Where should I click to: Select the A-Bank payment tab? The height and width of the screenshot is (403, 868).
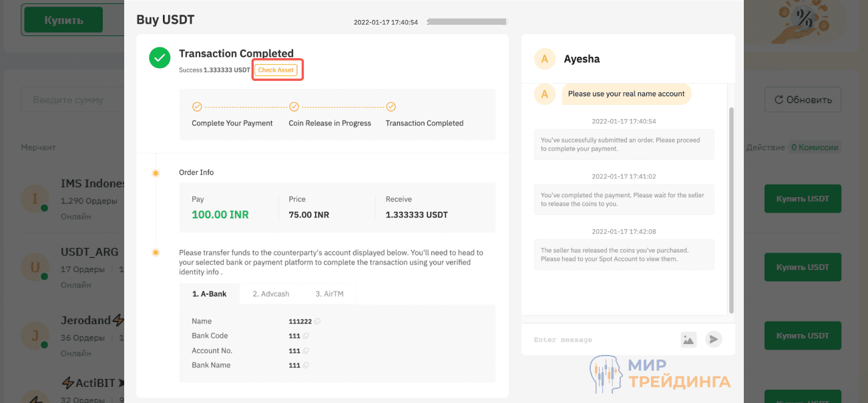[209, 293]
